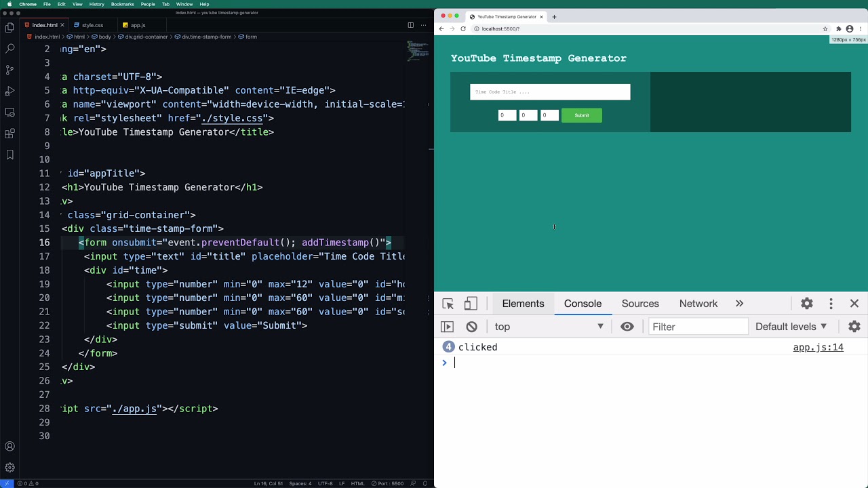Open a new Chrome tab

point(554,16)
